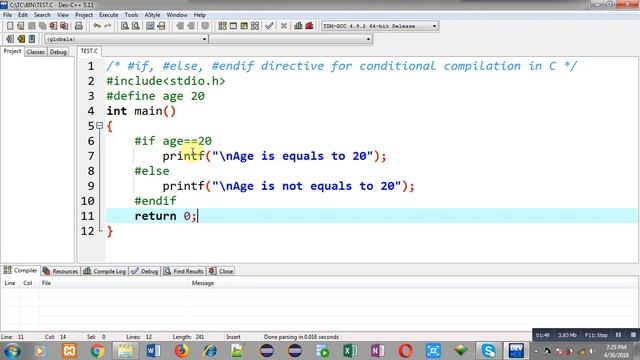Open the Edit menu
The height and width of the screenshot is (360, 640).
pos(23,15)
